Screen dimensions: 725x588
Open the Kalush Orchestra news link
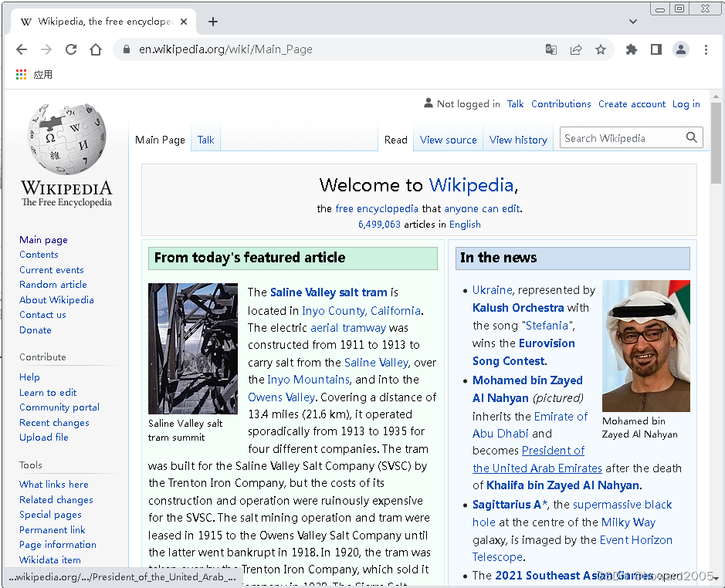point(518,307)
